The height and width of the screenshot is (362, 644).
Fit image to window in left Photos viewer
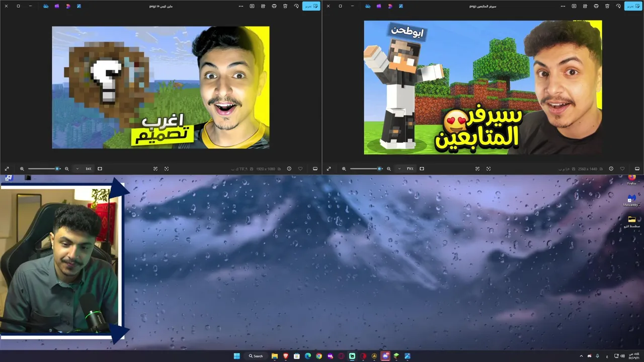(100, 169)
